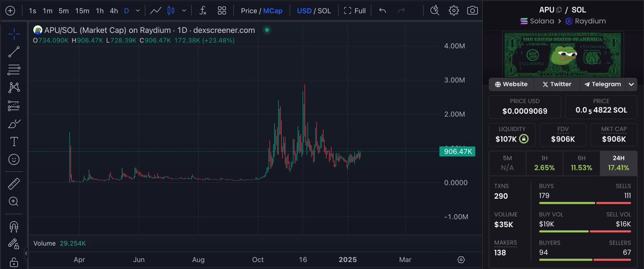Image resolution: width=644 pixels, height=269 pixels.
Task: Open the line chart style option
Action: pyautogui.click(x=156, y=10)
